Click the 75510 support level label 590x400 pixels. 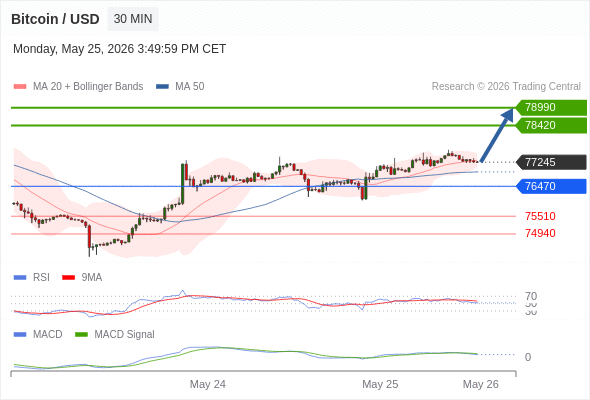540,216
